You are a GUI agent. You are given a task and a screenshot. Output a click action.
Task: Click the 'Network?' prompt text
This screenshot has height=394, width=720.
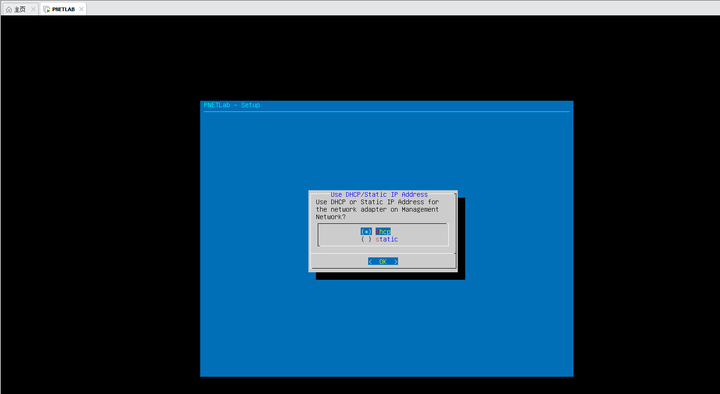tap(331, 217)
